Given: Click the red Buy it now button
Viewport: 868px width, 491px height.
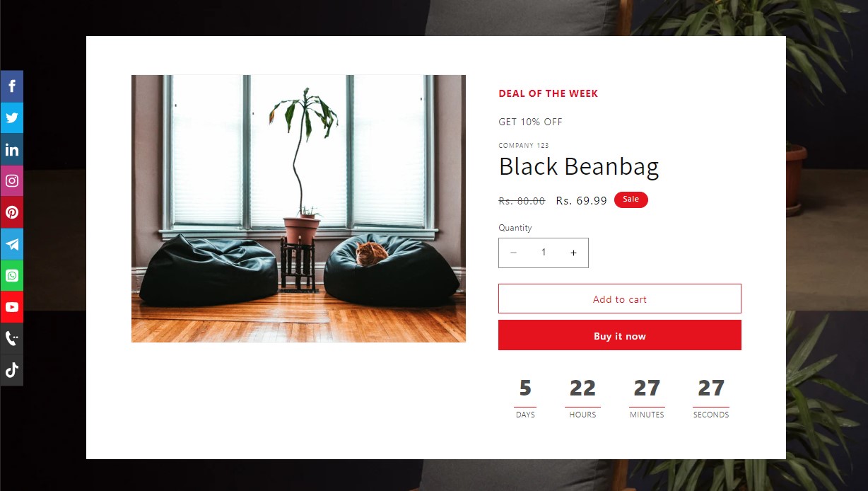Looking at the screenshot, I should (x=620, y=335).
